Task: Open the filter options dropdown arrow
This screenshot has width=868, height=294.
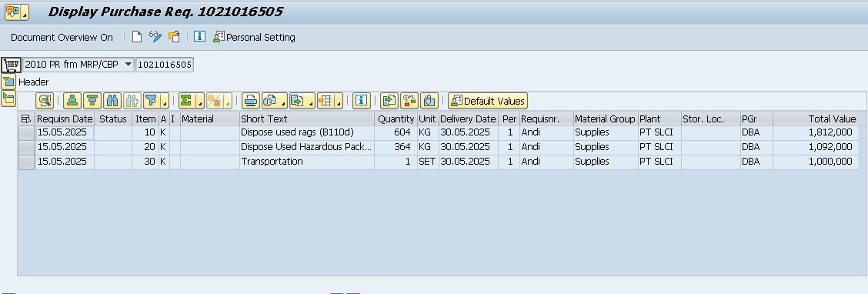Action: point(165,101)
